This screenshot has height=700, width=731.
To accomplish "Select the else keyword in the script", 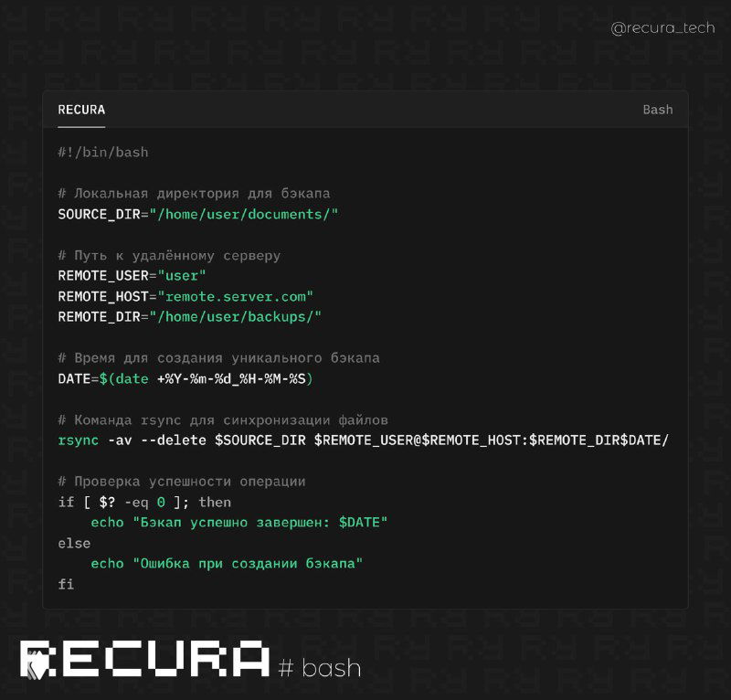I will click(73, 543).
